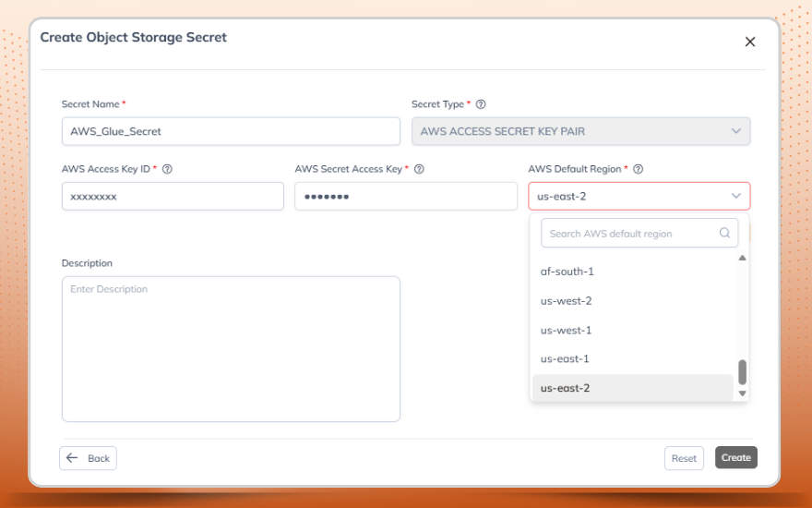This screenshot has height=508, width=812.
Task: Click the search magnifier in region search box
Action: pyautogui.click(x=724, y=233)
